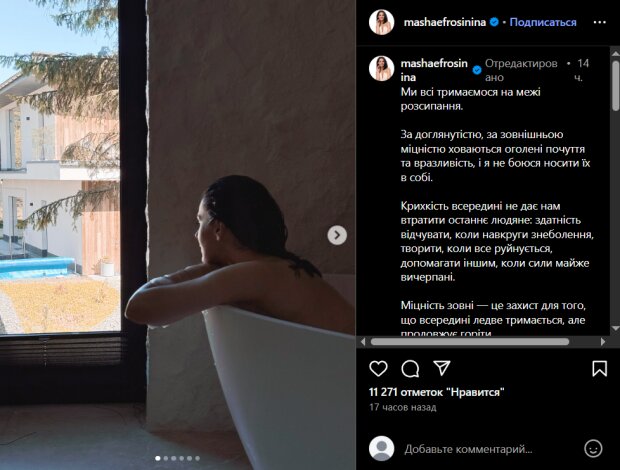View the 11 271 likes list
The width and height of the screenshot is (620, 470).
point(437,392)
